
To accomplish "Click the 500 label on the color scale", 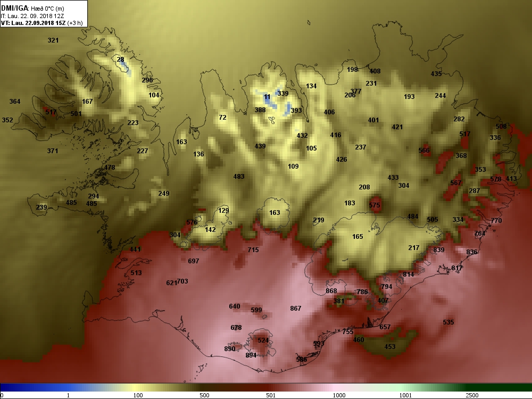I will point(205,395).
